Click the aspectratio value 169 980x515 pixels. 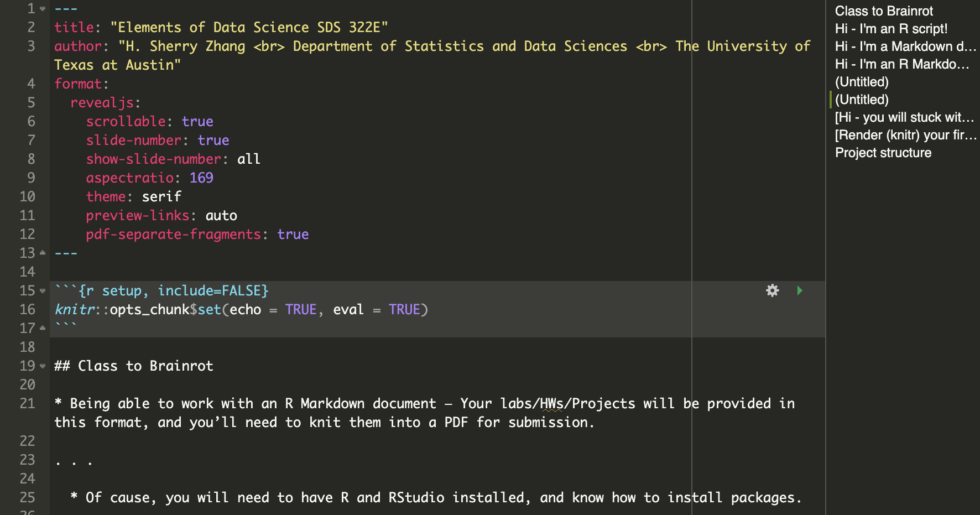pos(201,178)
